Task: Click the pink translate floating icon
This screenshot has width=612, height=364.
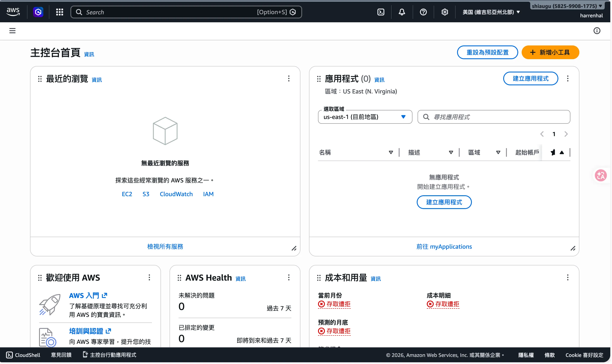Action: 600,175
